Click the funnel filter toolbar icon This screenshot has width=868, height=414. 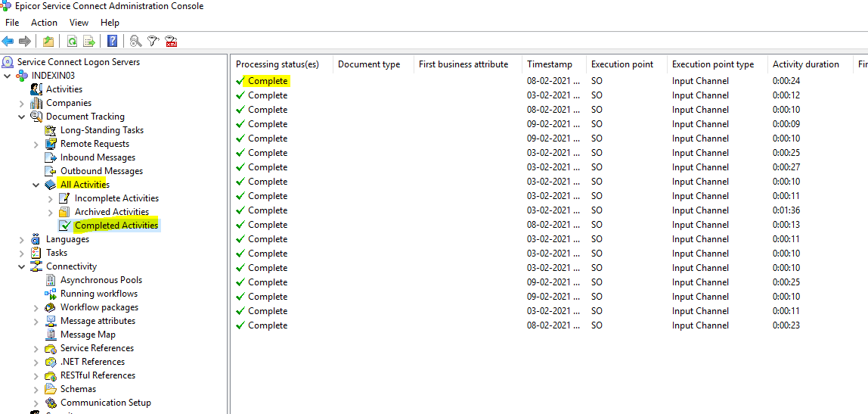(153, 41)
